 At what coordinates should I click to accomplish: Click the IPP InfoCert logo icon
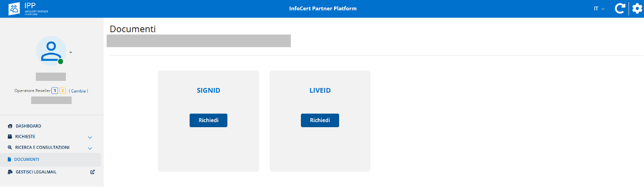14,9
